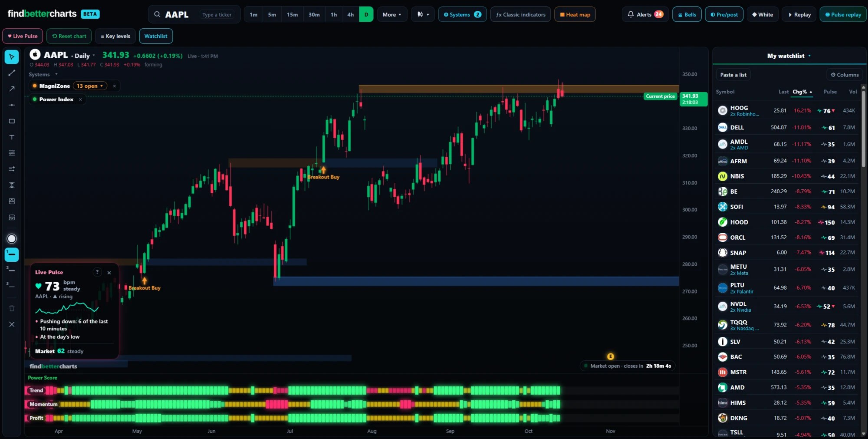The image size is (868, 439).
Task: Choose line thickness 3
Action: coord(12,286)
